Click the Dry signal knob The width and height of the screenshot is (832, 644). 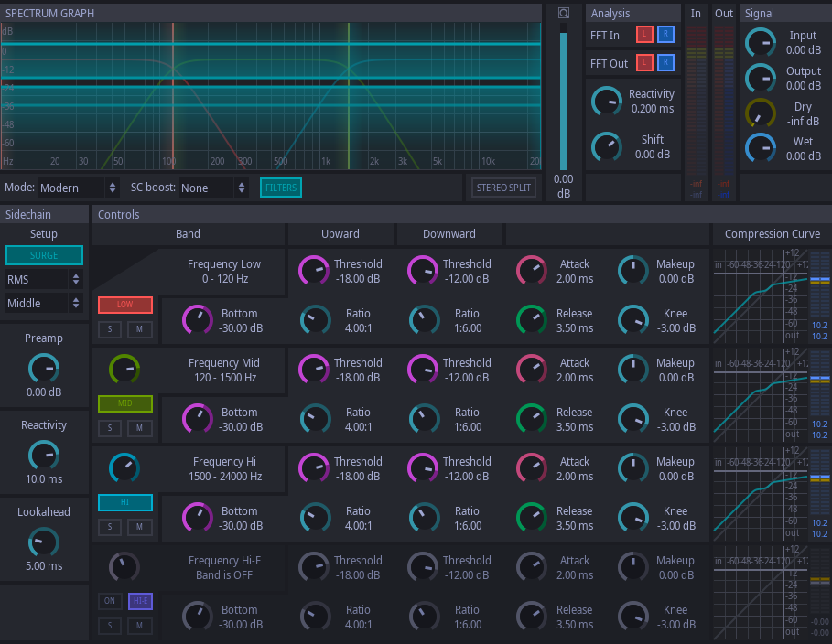pyautogui.click(x=760, y=113)
